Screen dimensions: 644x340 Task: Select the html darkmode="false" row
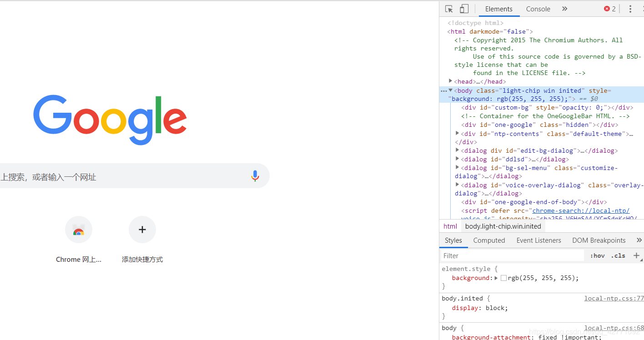pos(490,31)
